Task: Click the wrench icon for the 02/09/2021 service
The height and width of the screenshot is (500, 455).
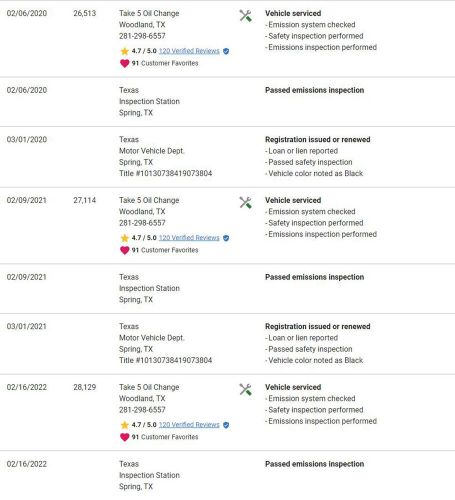Action: (246, 202)
